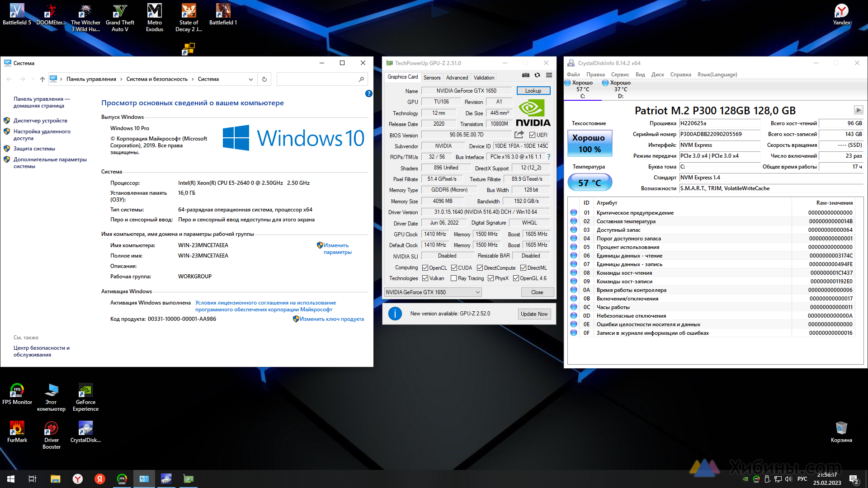
Task: Toggle PhysX checkbox in GPU-Z
Action: tap(491, 278)
